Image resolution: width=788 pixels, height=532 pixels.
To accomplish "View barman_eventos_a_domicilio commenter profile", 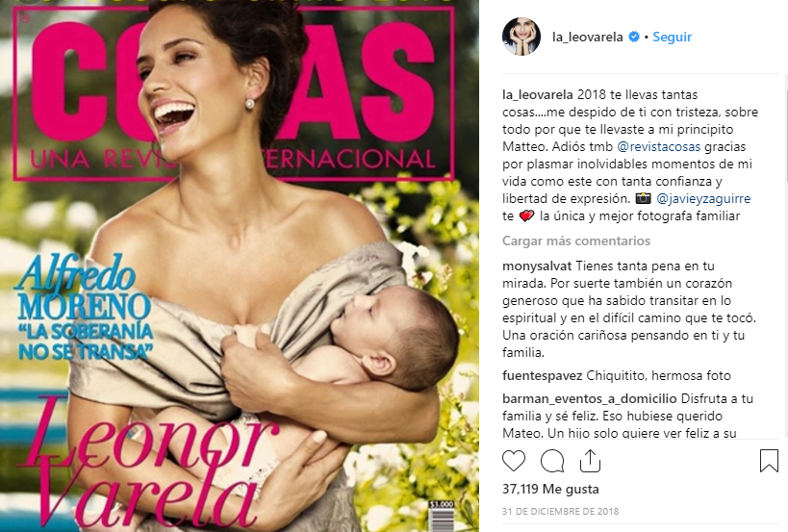I will (x=590, y=399).
